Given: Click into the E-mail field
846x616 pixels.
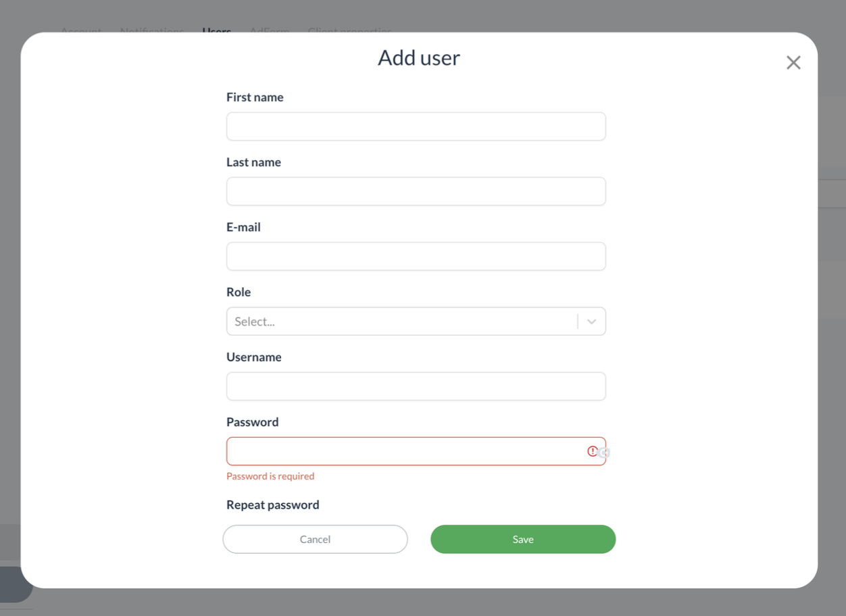Looking at the screenshot, I should click(x=416, y=256).
